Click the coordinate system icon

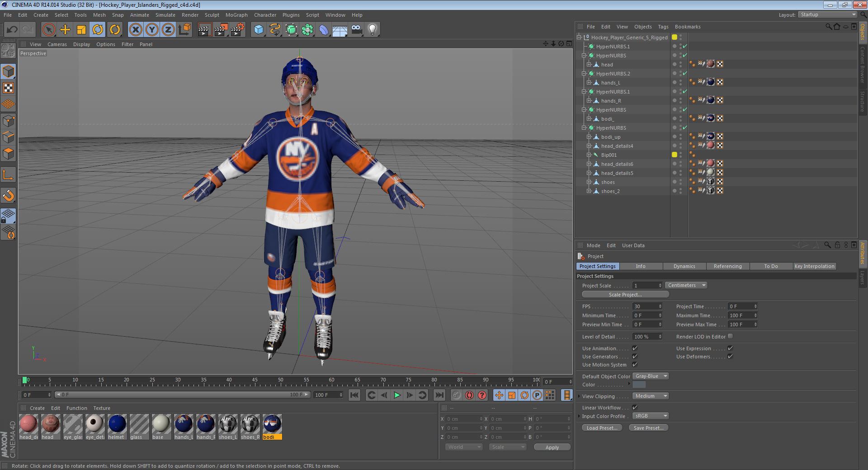184,30
